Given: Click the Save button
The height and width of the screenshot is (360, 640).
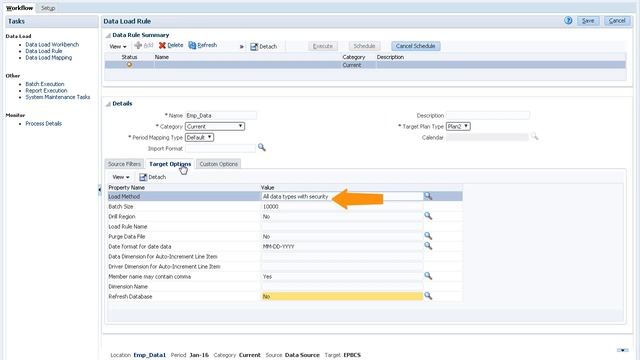Looking at the screenshot, I should [x=588, y=21].
